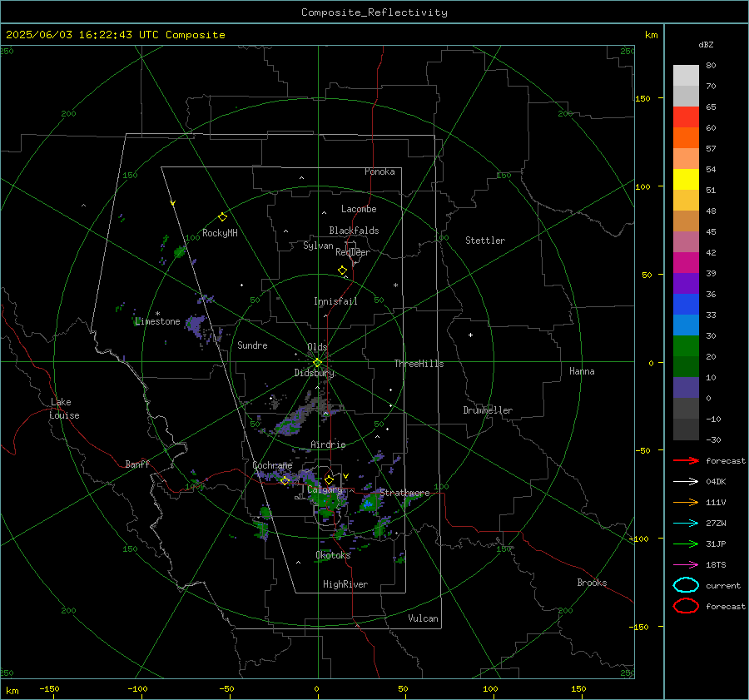
Task: Click the Ponoka town label
Action: tap(379, 171)
